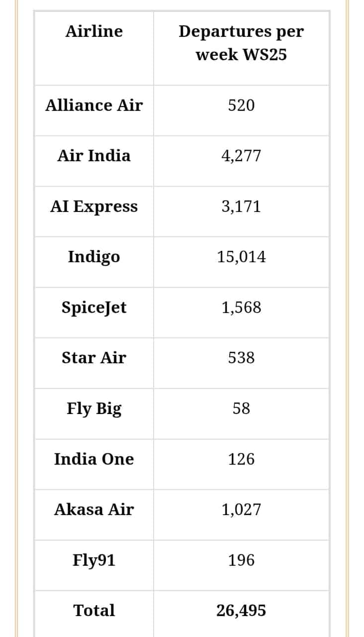Click the Fly91 airline name
The width and height of the screenshot is (364, 637).
pos(94,560)
